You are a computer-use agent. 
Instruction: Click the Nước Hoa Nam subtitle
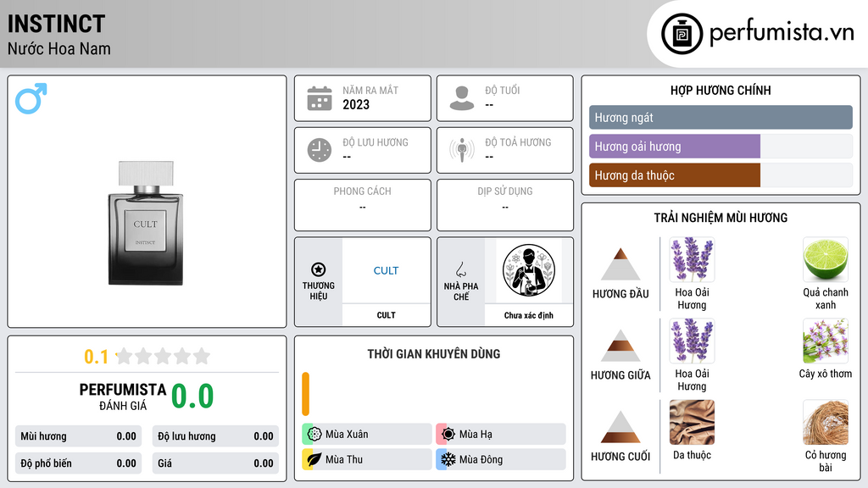pos(58,48)
